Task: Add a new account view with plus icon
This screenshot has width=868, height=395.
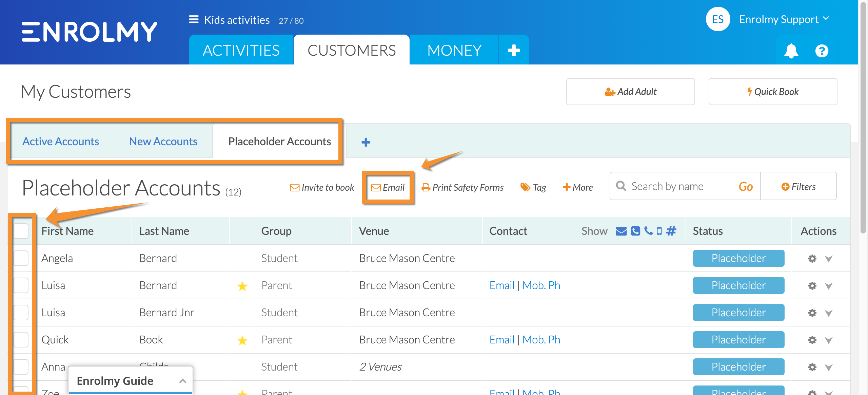Action: point(366,142)
